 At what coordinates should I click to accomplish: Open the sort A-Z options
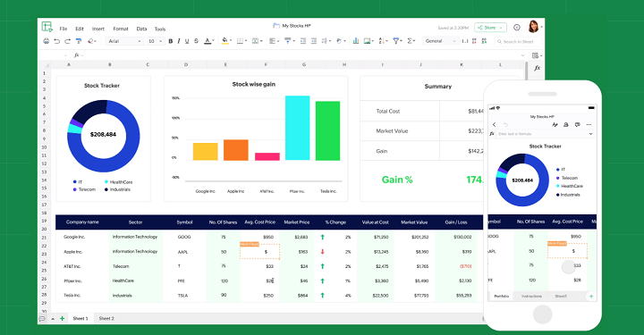coord(383,40)
